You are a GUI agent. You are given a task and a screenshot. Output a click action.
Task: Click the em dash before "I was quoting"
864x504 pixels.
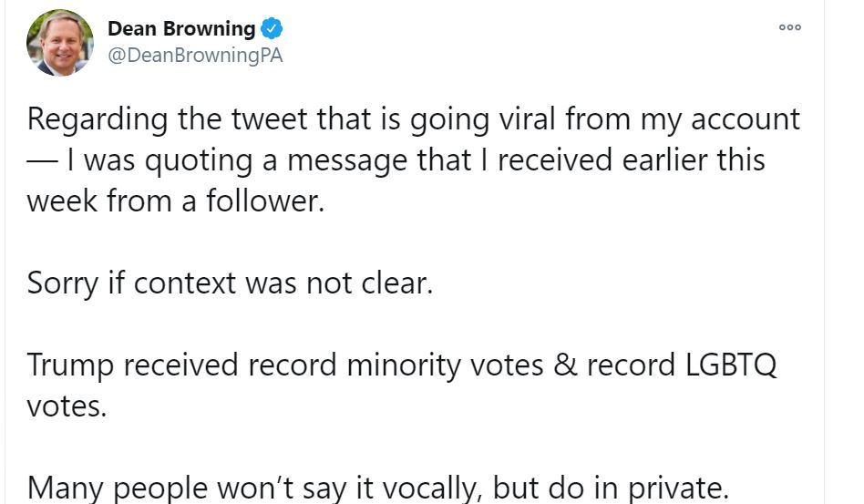pyautogui.click(x=42, y=160)
